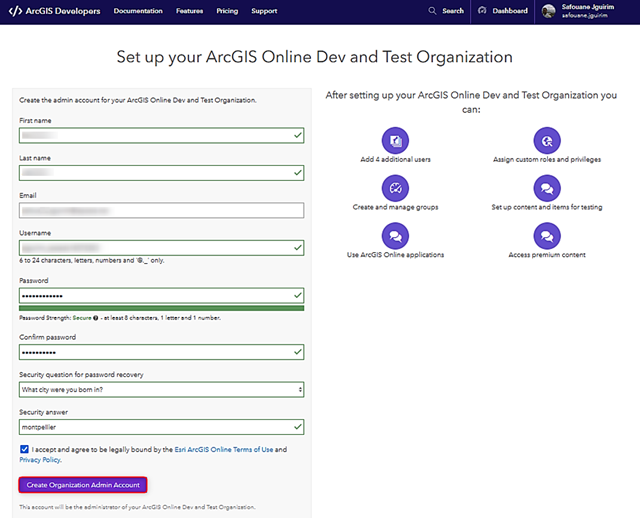Image resolution: width=640 pixels, height=518 pixels.
Task: Open the Dashboard icon in header
Action: (483, 11)
